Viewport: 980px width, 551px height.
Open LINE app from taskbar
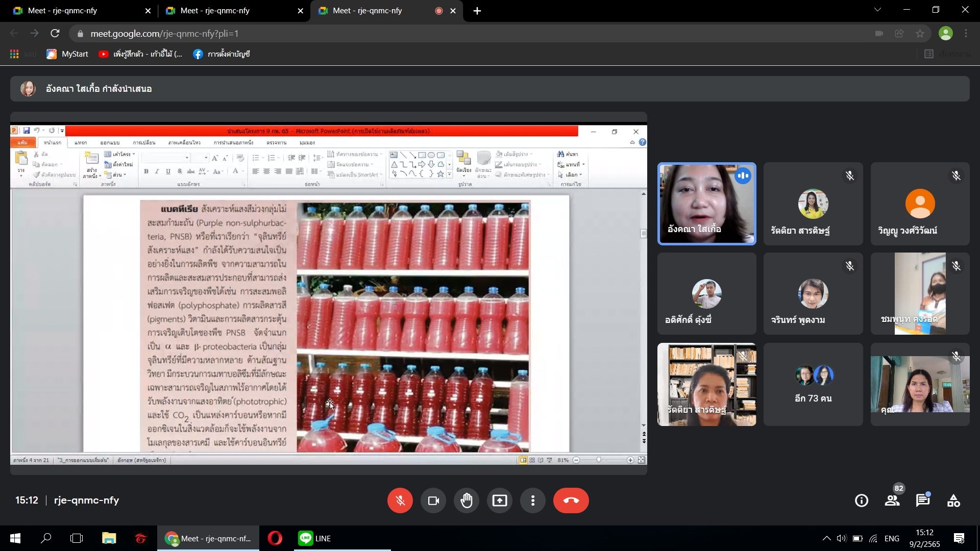click(x=315, y=538)
